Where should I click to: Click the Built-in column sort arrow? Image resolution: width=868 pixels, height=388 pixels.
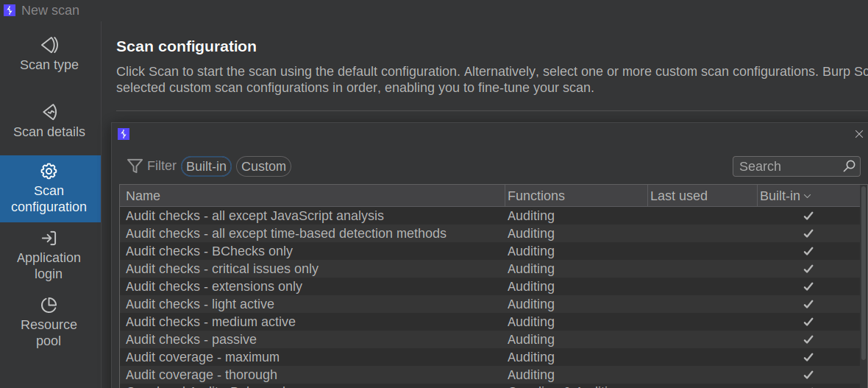pyautogui.click(x=807, y=196)
